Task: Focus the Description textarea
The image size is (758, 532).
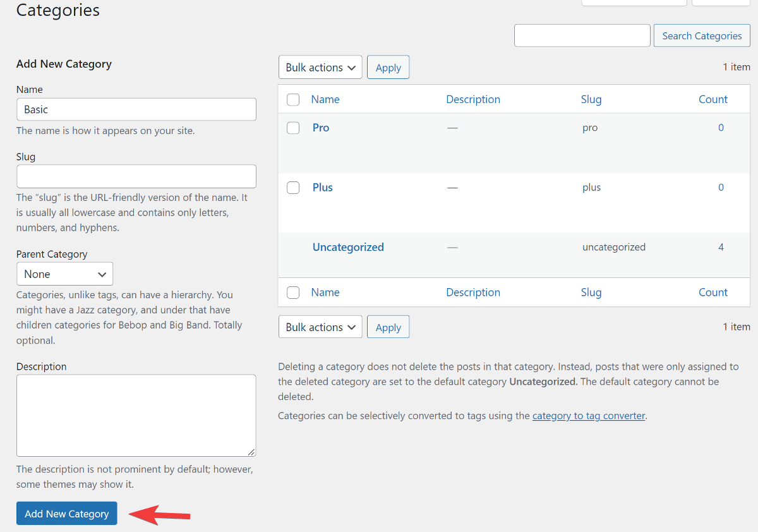Action: coord(136,416)
